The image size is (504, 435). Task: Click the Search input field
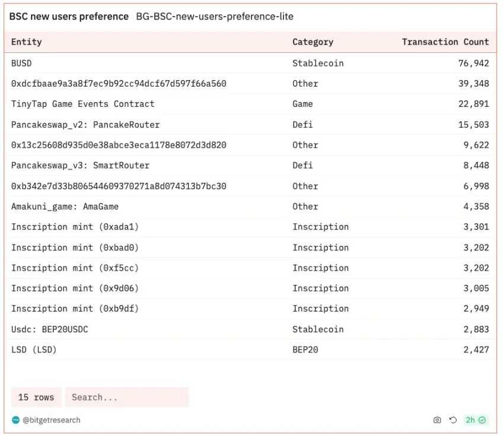coord(127,398)
